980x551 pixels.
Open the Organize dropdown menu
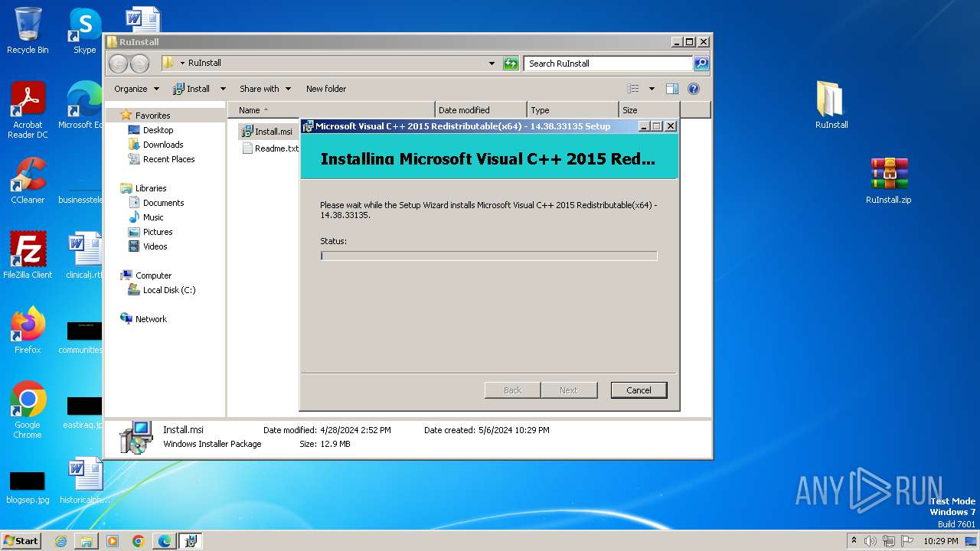pyautogui.click(x=136, y=89)
